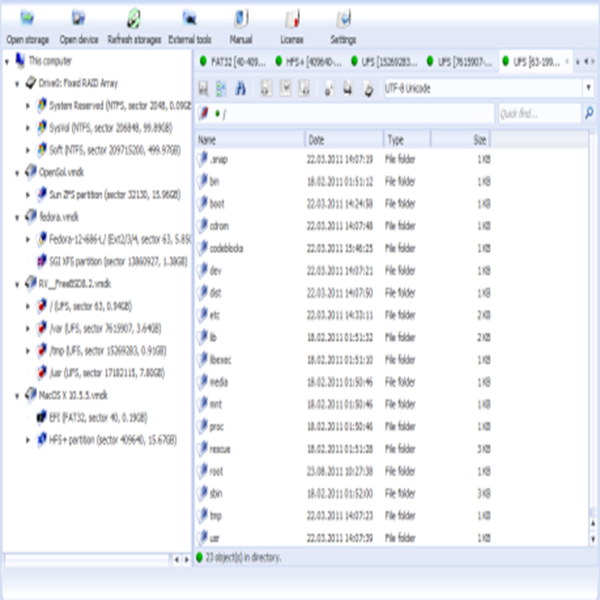Refresh storages using the toolbar icon
Image resolution: width=600 pixels, height=600 pixels.
click(133, 18)
